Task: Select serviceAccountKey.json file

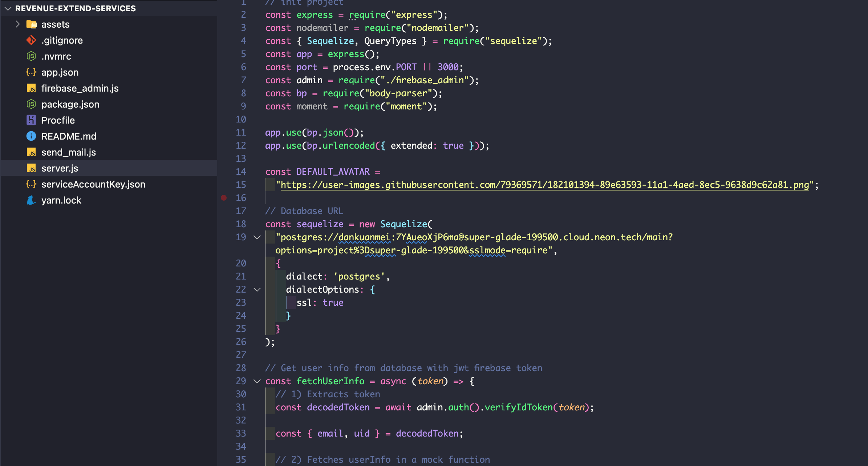Action: [94, 184]
